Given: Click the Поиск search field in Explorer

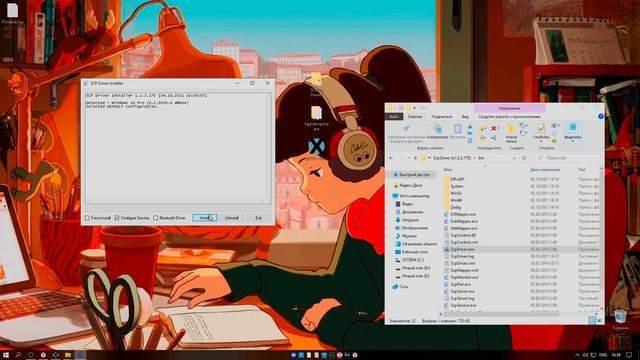Looking at the screenshot, I should (x=569, y=158).
